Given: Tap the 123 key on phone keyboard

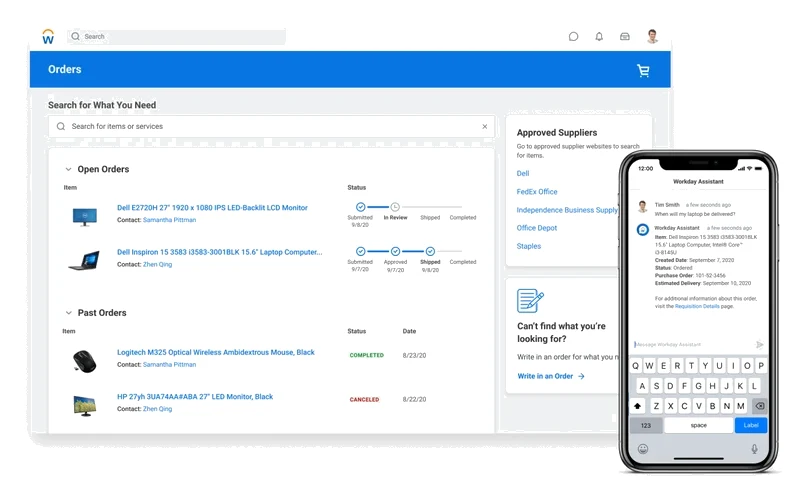Looking at the screenshot, I should coord(646,425).
